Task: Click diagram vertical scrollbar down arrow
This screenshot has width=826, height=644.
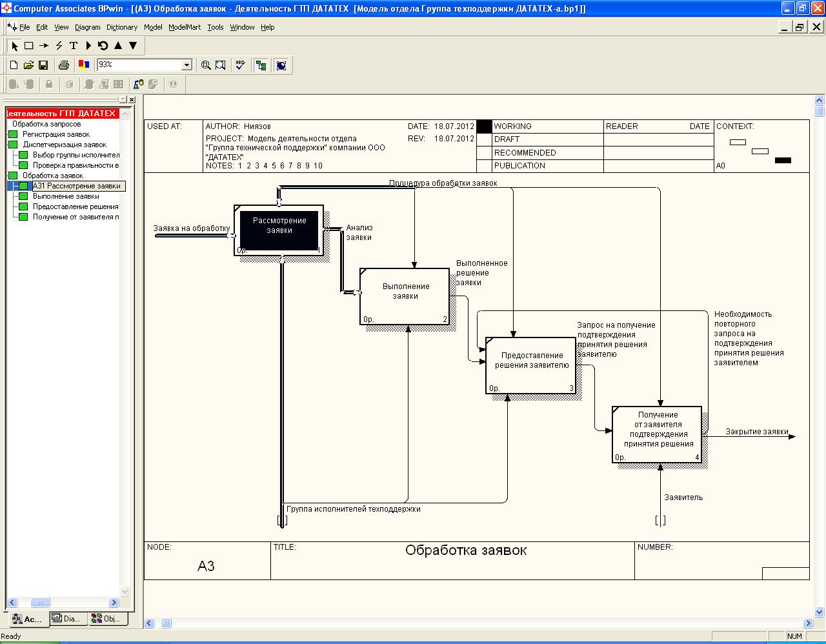Action: click(x=820, y=612)
